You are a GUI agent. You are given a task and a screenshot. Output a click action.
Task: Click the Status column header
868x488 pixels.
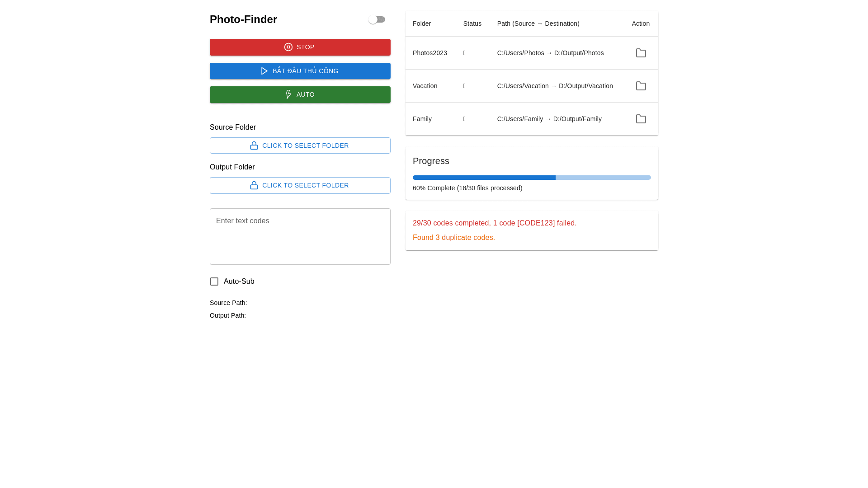[x=472, y=23]
